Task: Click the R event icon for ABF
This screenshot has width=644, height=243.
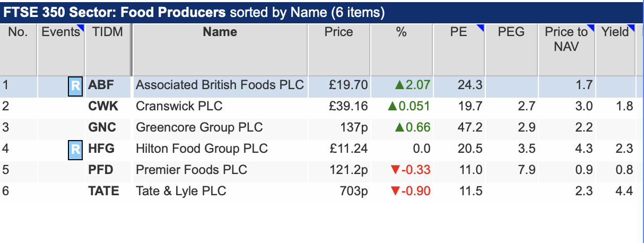Action: click(75, 86)
